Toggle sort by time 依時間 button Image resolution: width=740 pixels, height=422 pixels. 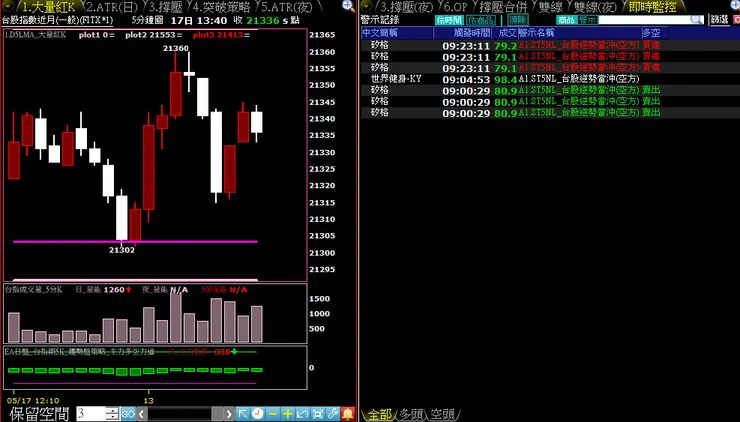point(449,20)
